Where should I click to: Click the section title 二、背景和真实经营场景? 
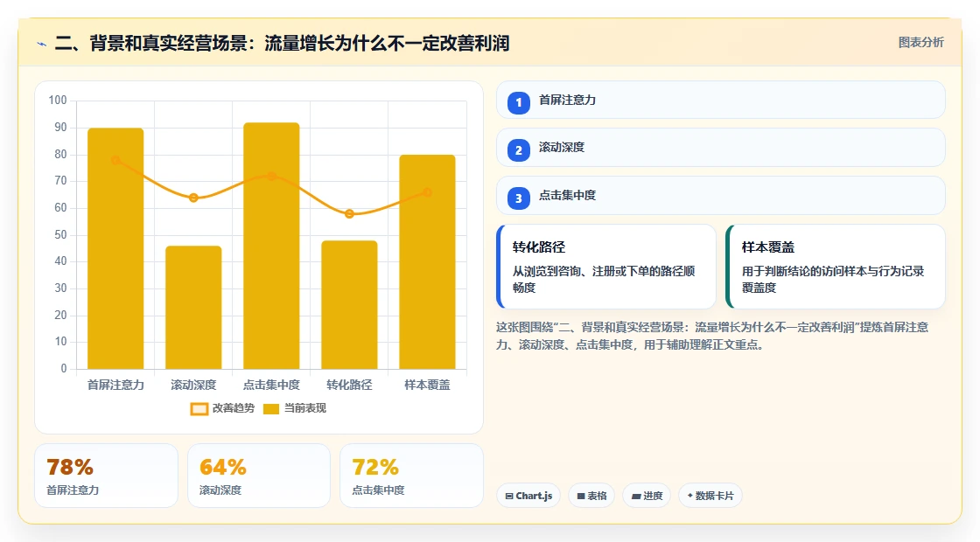283,43
